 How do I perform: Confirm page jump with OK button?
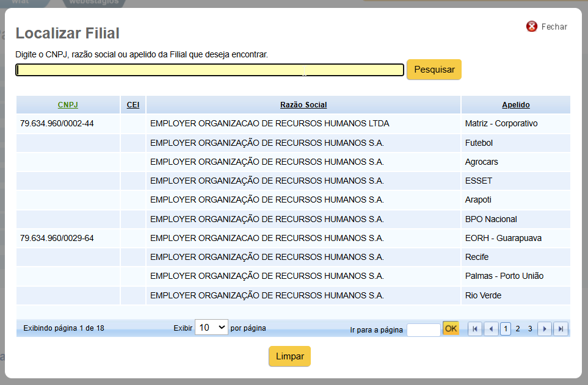(x=451, y=329)
